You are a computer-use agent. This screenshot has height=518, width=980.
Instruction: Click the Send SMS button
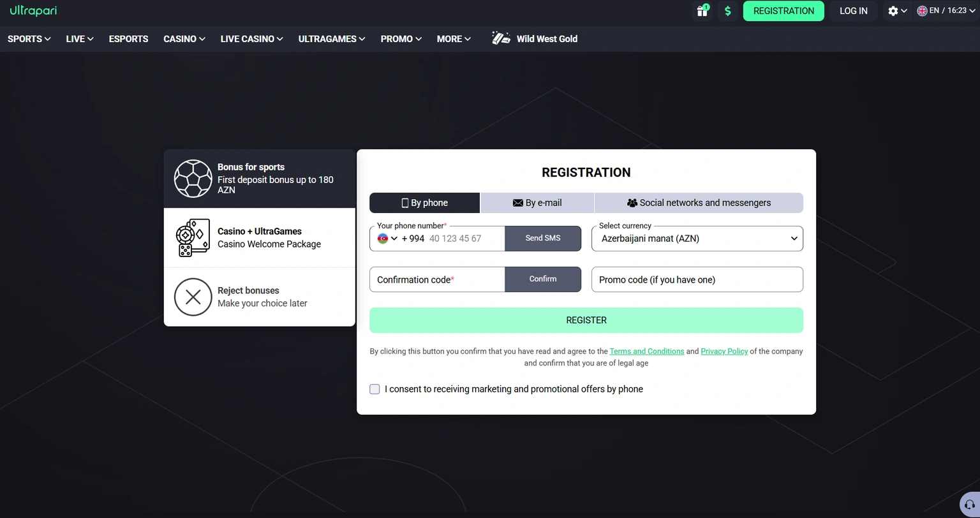click(543, 238)
